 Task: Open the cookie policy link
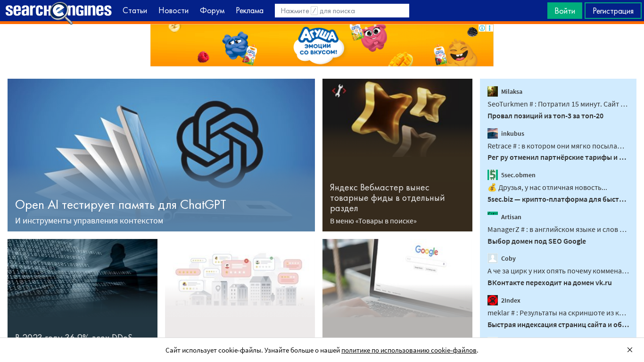tap(409, 350)
